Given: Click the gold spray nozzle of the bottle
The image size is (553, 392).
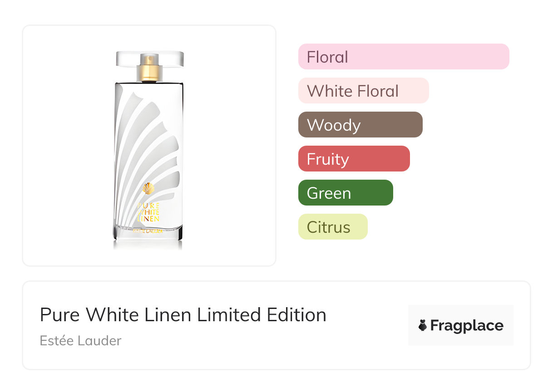Looking at the screenshot, I should [x=150, y=67].
